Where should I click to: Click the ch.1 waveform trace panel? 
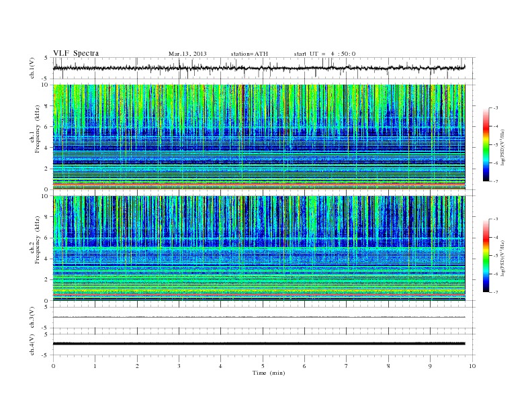[264, 68]
